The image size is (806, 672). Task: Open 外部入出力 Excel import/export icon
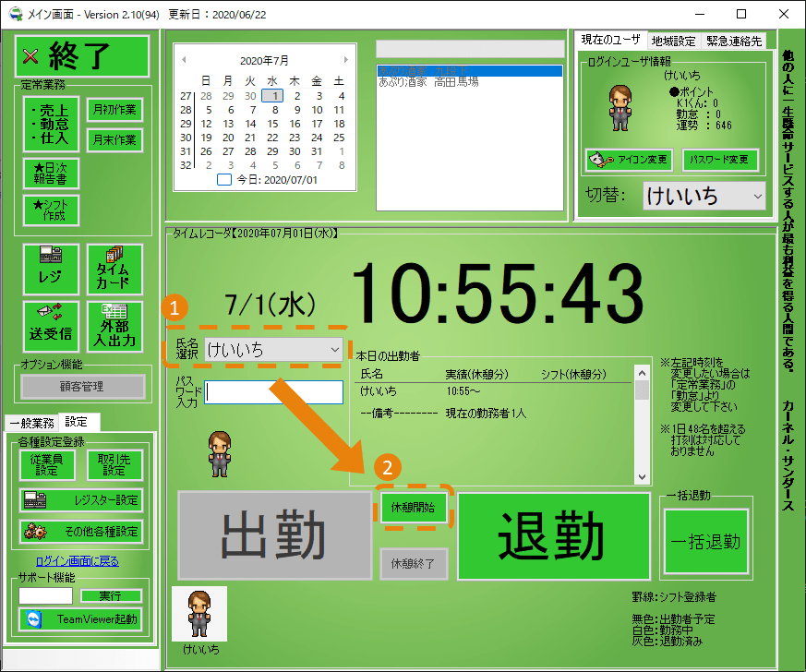pyautogui.click(x=114, y=326)
